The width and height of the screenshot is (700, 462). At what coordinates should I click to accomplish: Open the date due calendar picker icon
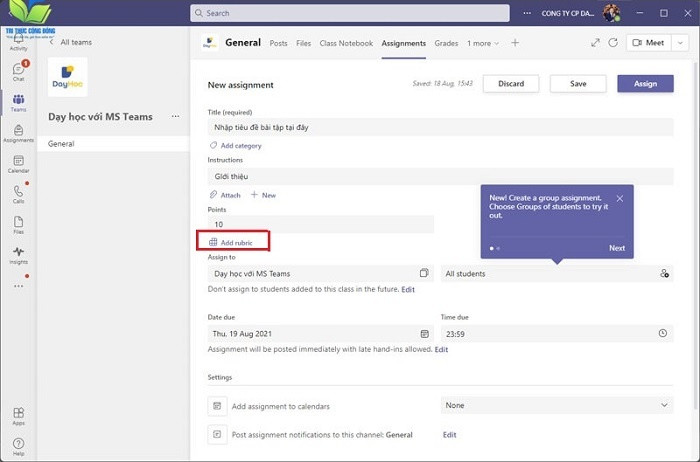425,333
